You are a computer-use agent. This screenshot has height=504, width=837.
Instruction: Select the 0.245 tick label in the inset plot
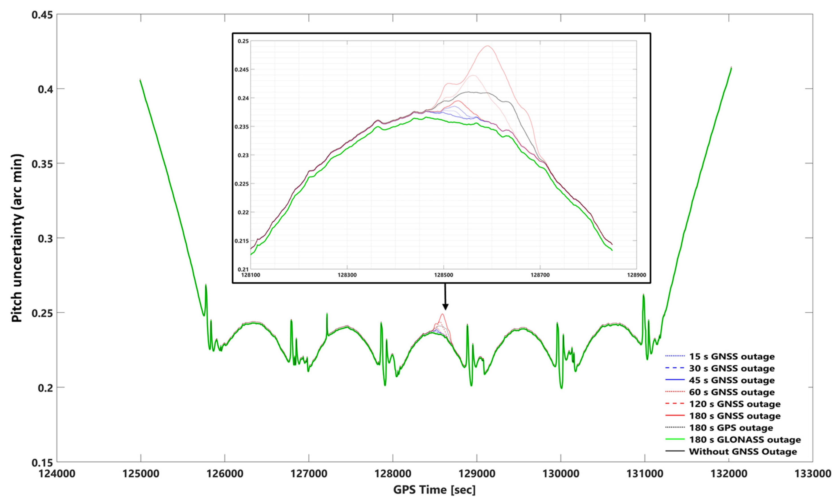[x=241, y=70]
